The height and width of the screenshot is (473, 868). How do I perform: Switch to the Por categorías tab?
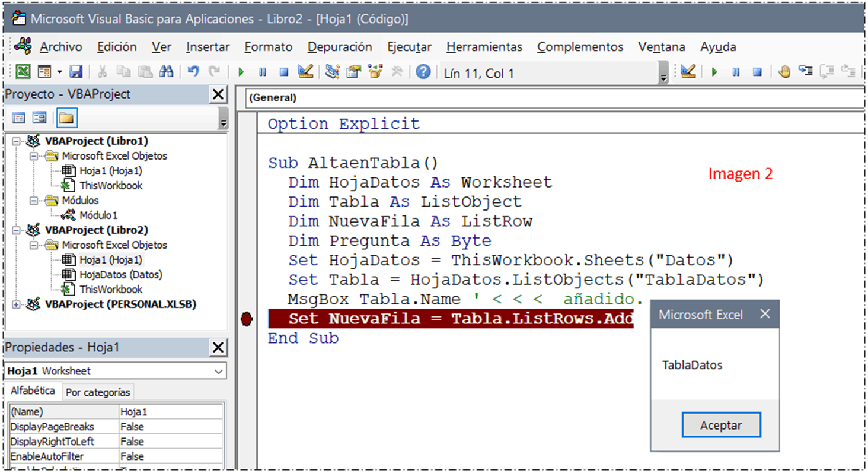(x=98, y=392)
